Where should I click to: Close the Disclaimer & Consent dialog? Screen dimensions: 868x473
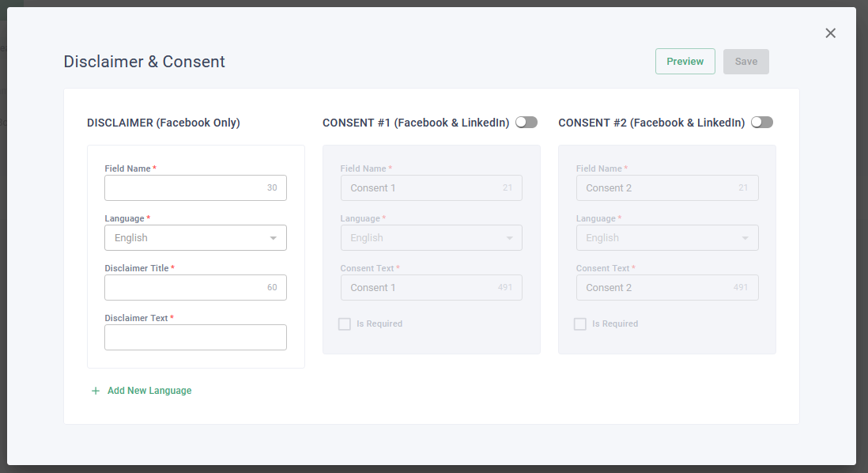(830, 33)
